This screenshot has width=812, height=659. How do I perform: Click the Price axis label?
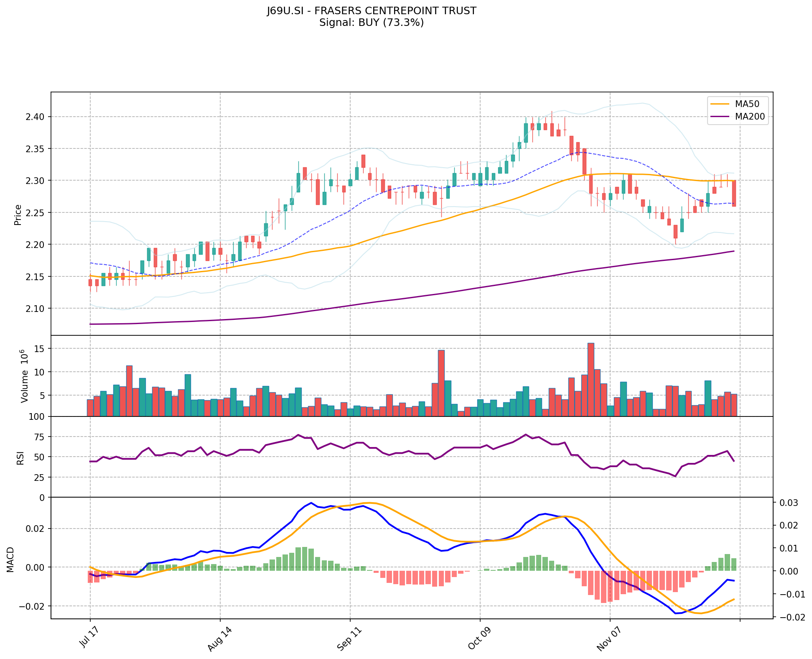point(18,215)
